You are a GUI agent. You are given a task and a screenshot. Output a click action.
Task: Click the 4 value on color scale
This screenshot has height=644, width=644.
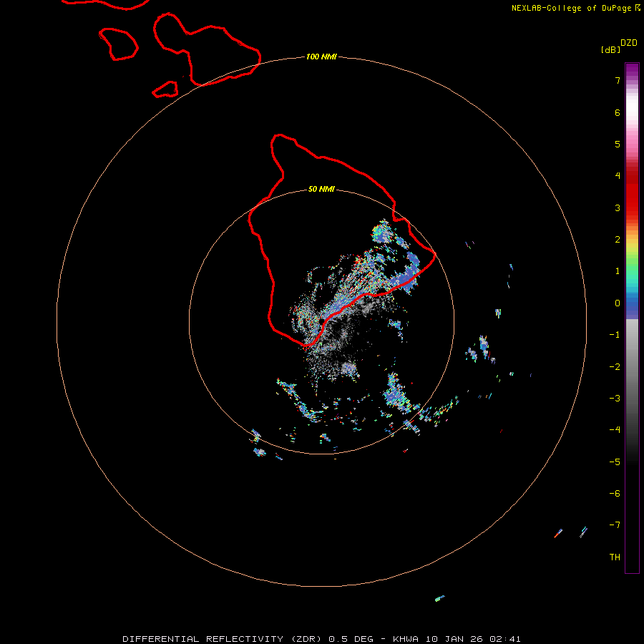click(618, 176)
